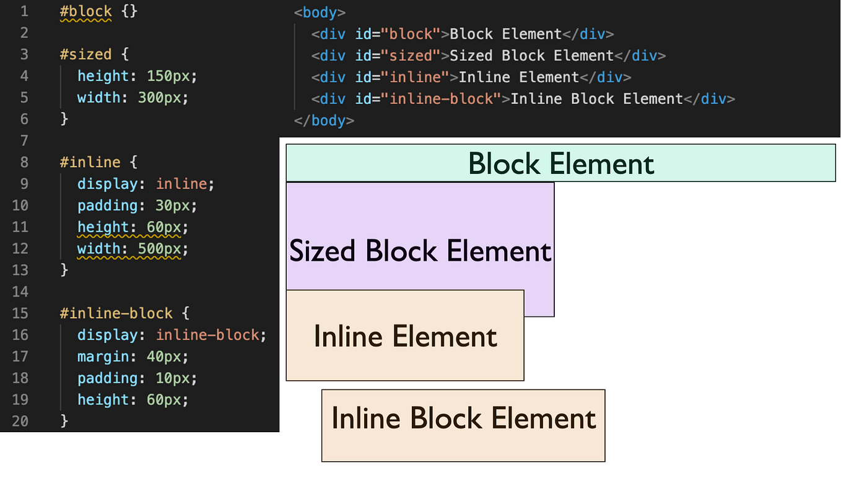Click the #block CSS selector

click(x=85, y=11)
